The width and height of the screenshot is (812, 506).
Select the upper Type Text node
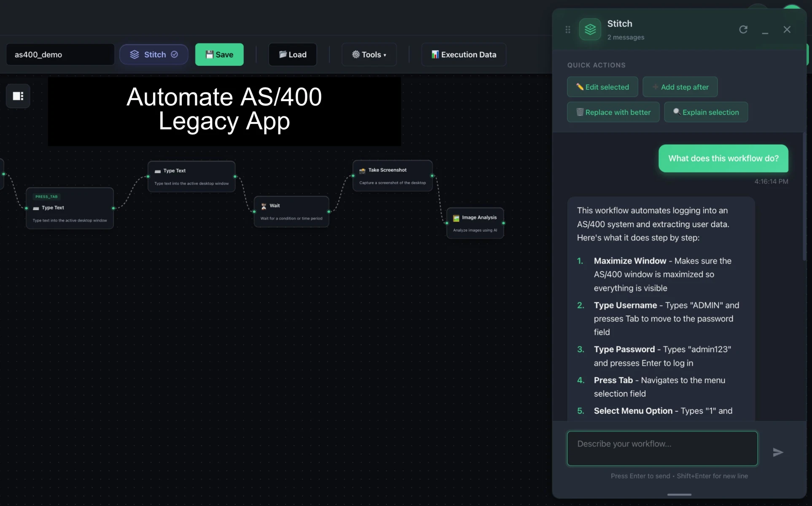point(192,176)
